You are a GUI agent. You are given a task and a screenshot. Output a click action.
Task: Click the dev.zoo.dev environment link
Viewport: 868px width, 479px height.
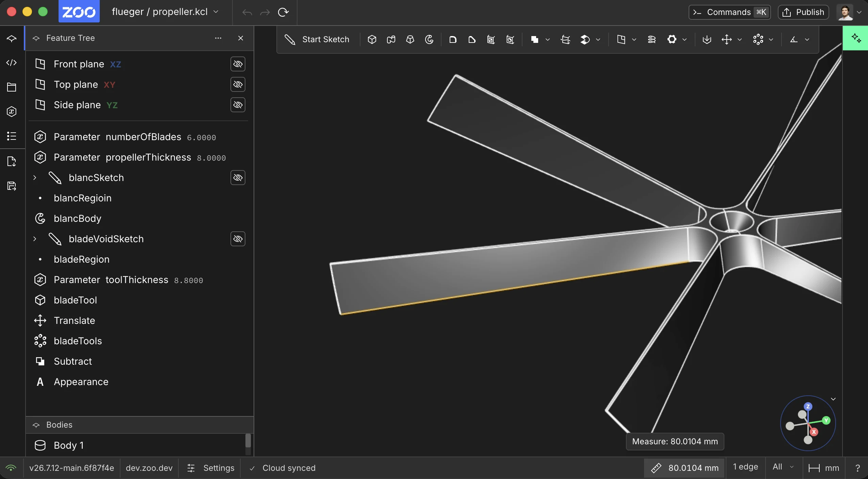click(x=149, y=468)
